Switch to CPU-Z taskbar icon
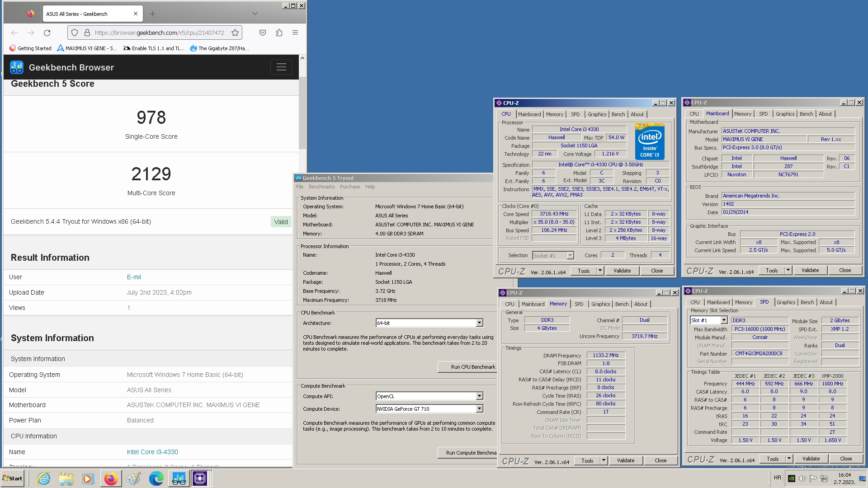868x488 pixels. [x=200, y=479]
